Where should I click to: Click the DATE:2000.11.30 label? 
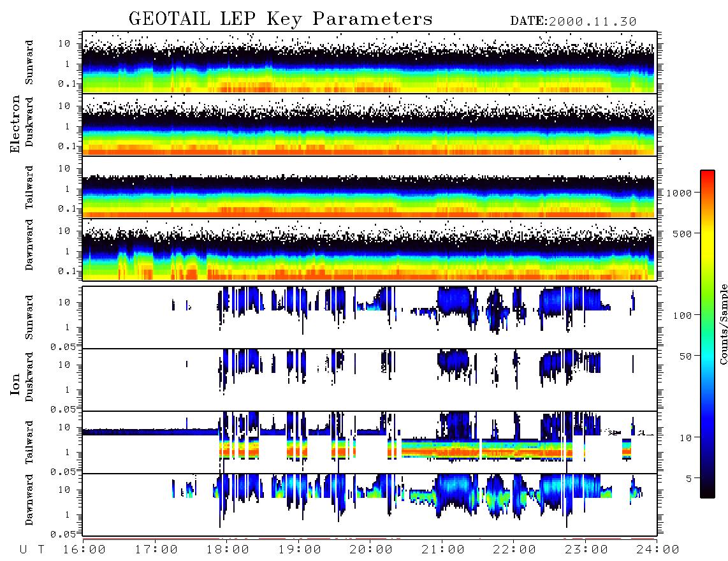click(573, 22)
